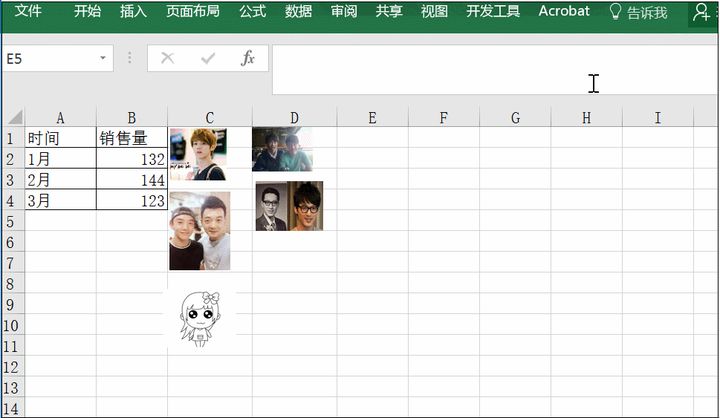This screenshot has height=418, width=720.
Task: Open the 开发工具 tab
Action: [x=493, y=12]
